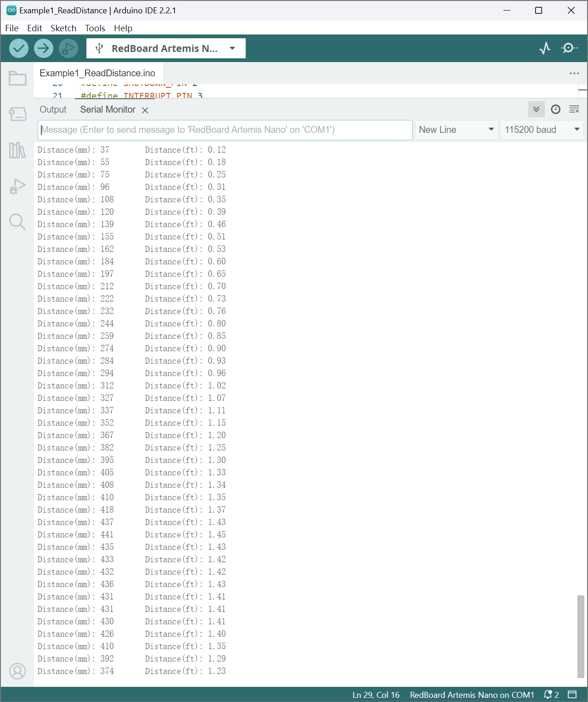Open Serial Monitor magnifier icon in toolbar

click(x=569, y=48)
